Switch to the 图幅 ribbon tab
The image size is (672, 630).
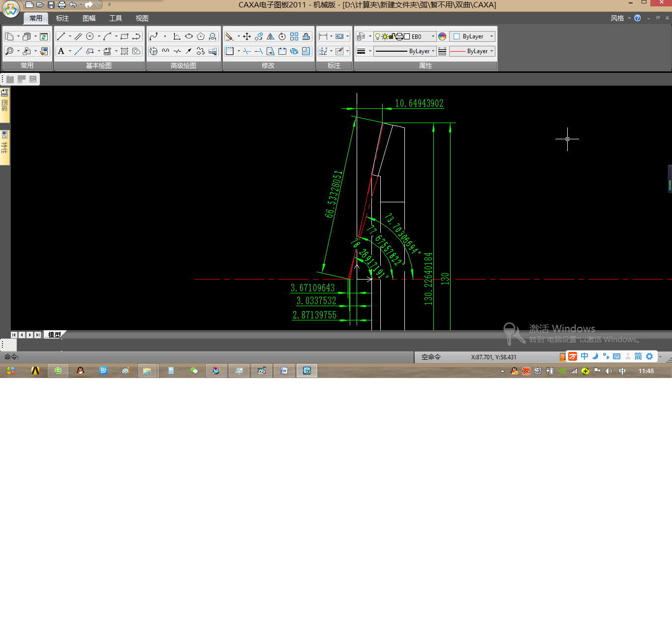coord(89,18)
